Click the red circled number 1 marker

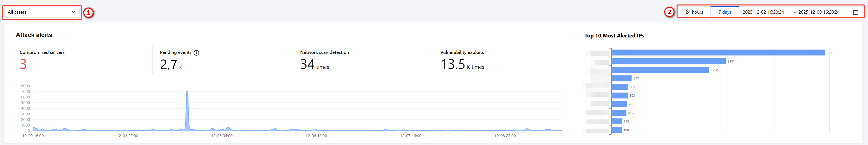pos(88,13)
